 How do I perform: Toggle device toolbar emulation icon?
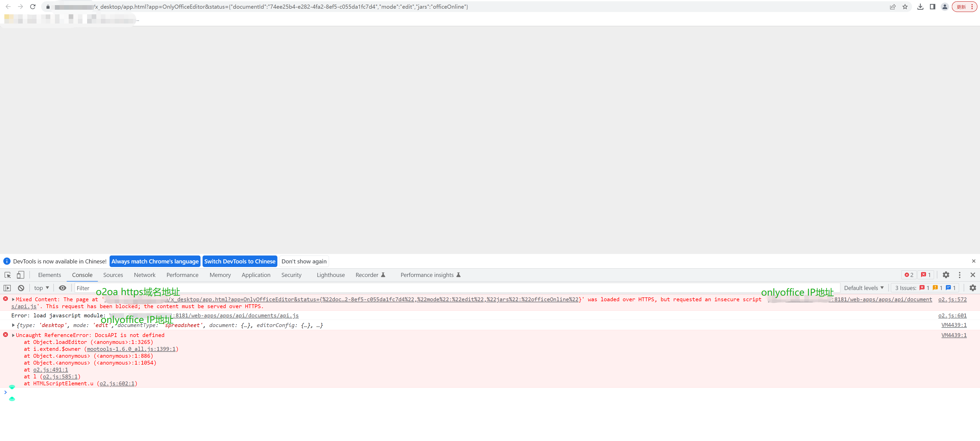click(20, 275)
